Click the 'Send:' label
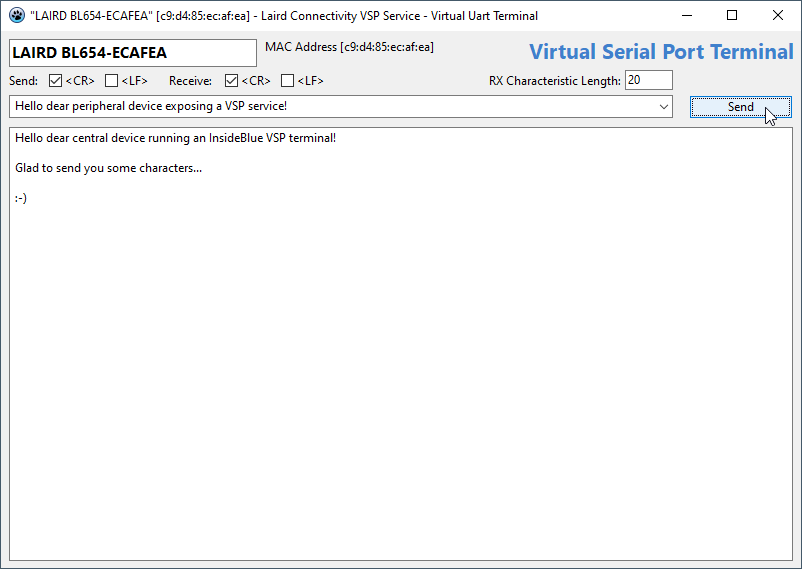 pyautogui.click(x=24, y=81)
